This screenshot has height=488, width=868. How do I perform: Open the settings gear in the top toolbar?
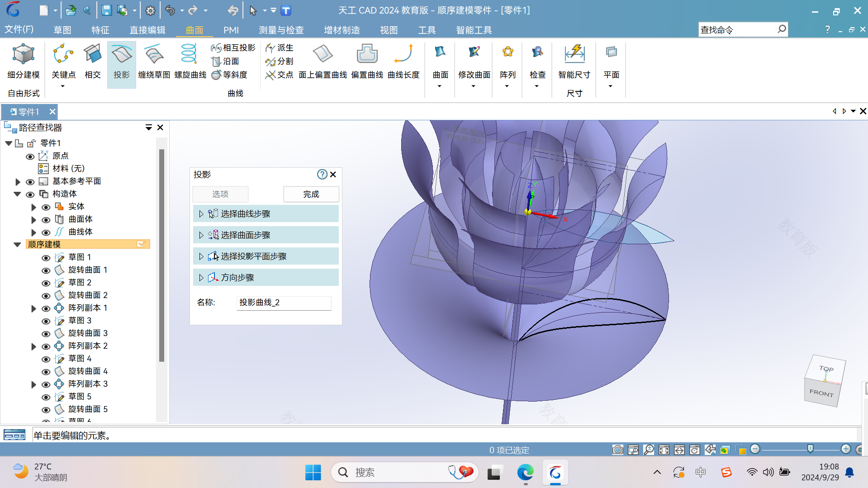click(x=150, y=10)
